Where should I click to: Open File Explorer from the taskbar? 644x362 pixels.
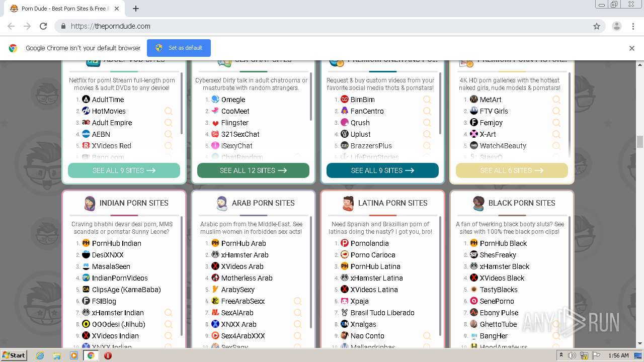(57, 355)
